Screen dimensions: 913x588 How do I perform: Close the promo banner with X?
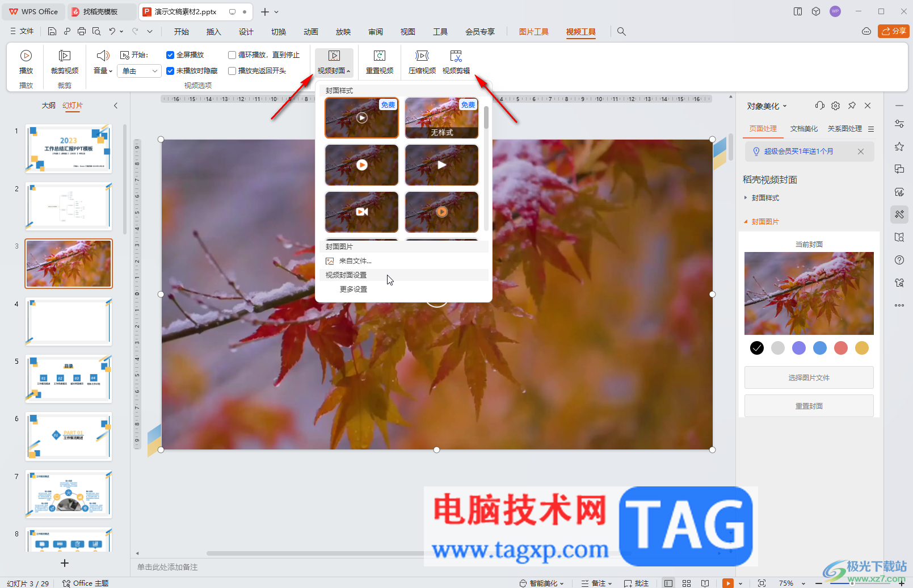[861, 152]
